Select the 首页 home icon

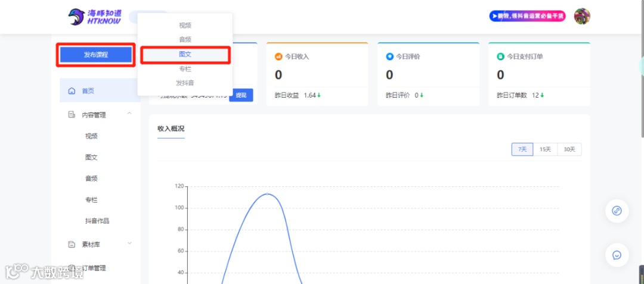(x=72, y=91)
